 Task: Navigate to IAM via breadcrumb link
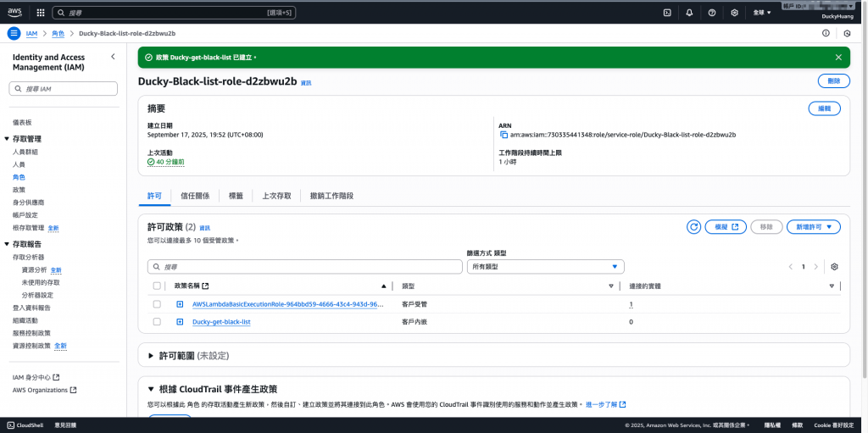[31, 33]
